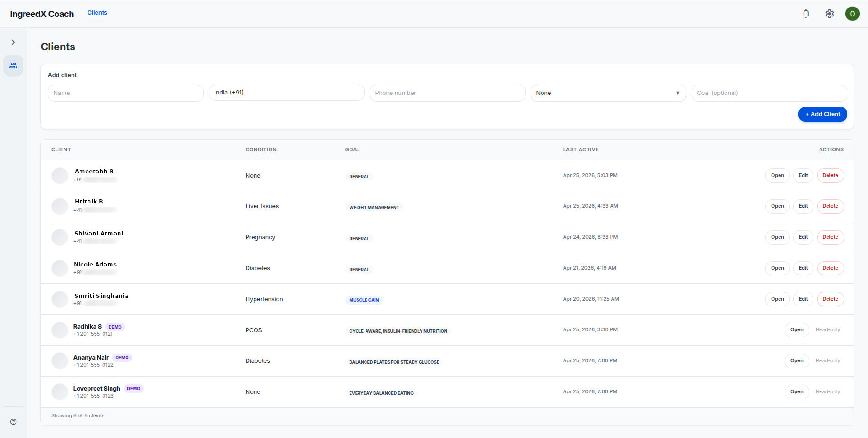Delete client Shivani Armani
This screenshot has height=438, width=868.
(x=830, y=237)
